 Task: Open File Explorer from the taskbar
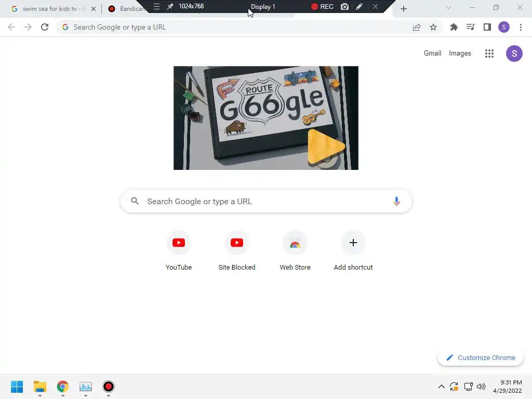click(39, 387)
